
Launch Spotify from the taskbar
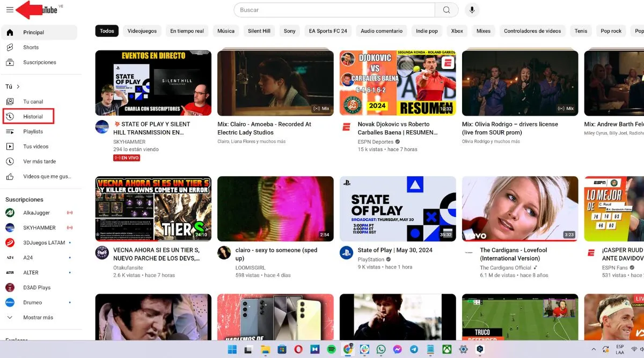[x=331, y=349]
